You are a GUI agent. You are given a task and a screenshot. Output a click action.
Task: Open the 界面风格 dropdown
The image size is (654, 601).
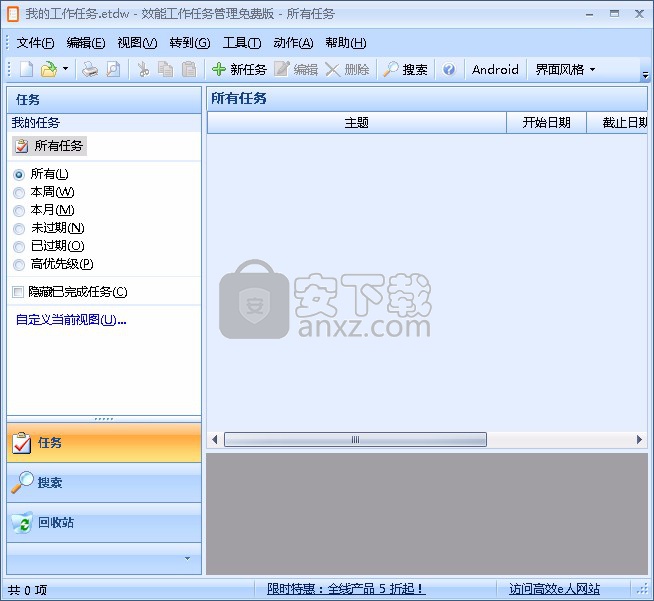point(565,69)
